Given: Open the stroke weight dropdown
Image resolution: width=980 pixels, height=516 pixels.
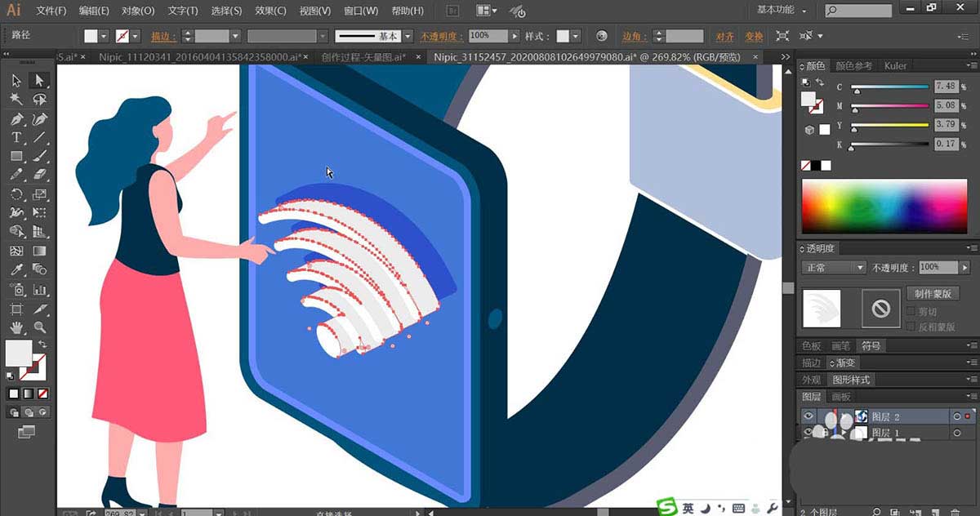Looking at the screenshot, I should [235, 36].
